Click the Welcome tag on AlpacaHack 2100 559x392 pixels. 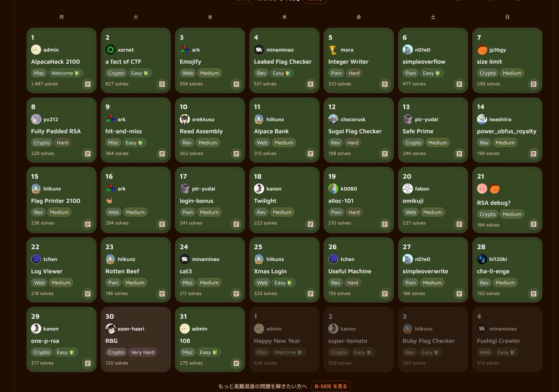[65, 73]
